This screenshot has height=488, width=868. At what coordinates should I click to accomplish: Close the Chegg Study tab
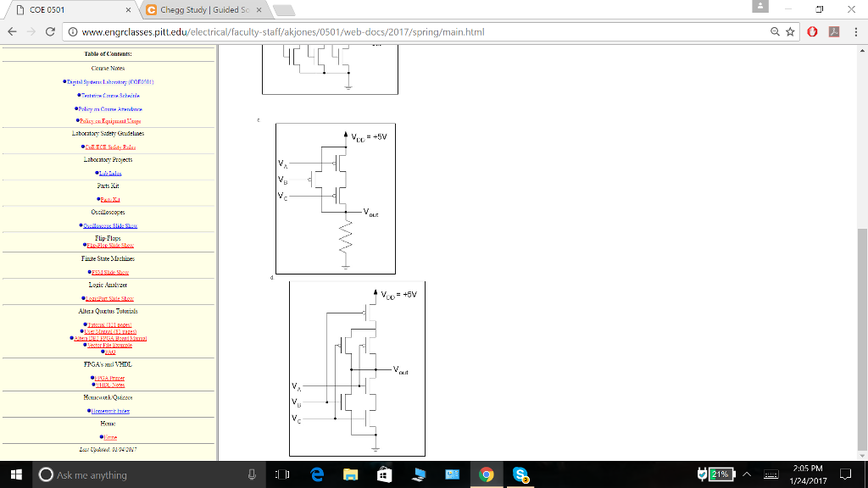click(x=259, y=10)
